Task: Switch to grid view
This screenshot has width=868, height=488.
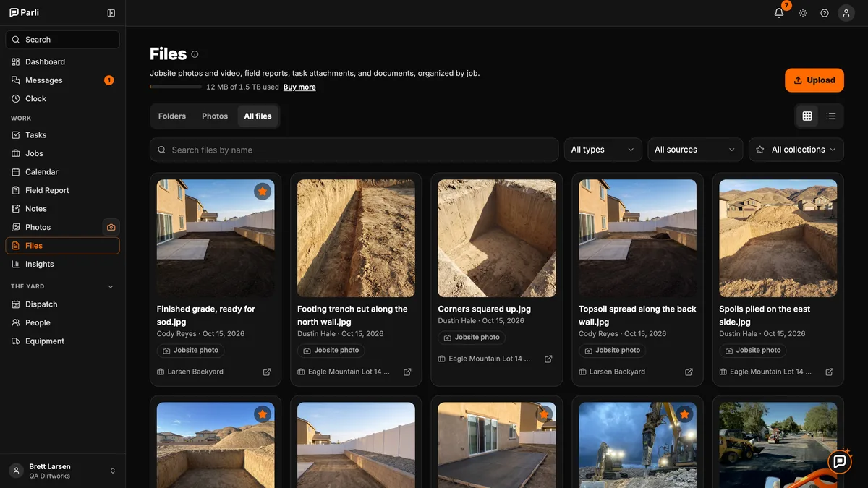Action: coord(807,116)
